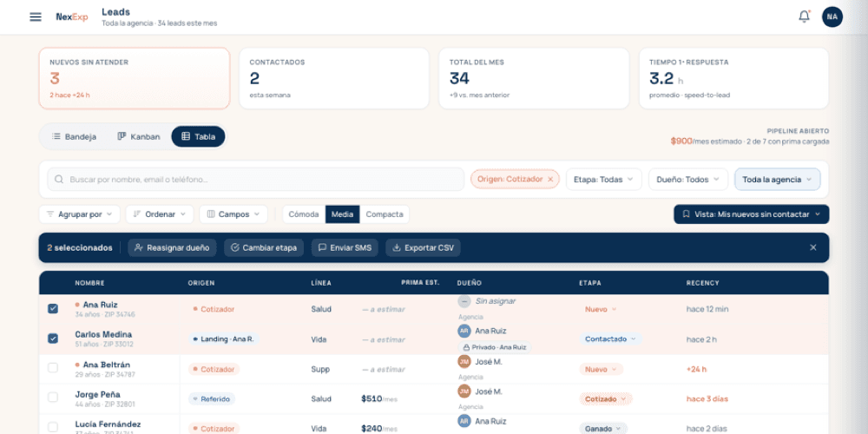Viewport: 868px width, 434px height.
Task: Click the Reasignar dueño button
Action: (172, 247)
